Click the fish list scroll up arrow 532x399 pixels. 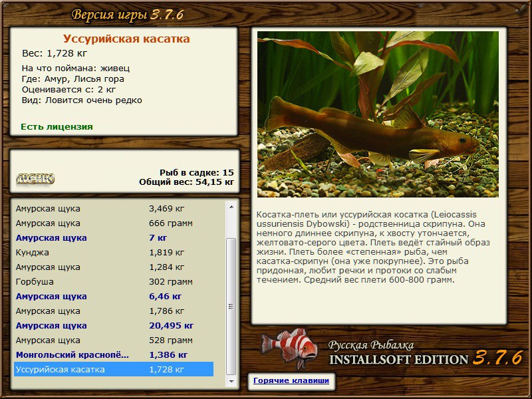pyautogui.click(x=231, y=207)
